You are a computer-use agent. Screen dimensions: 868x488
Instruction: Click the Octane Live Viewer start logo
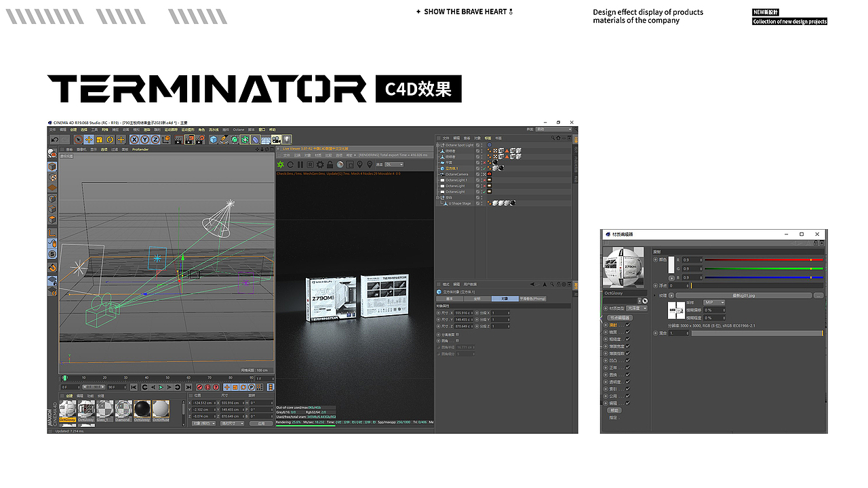pos(281,165)
